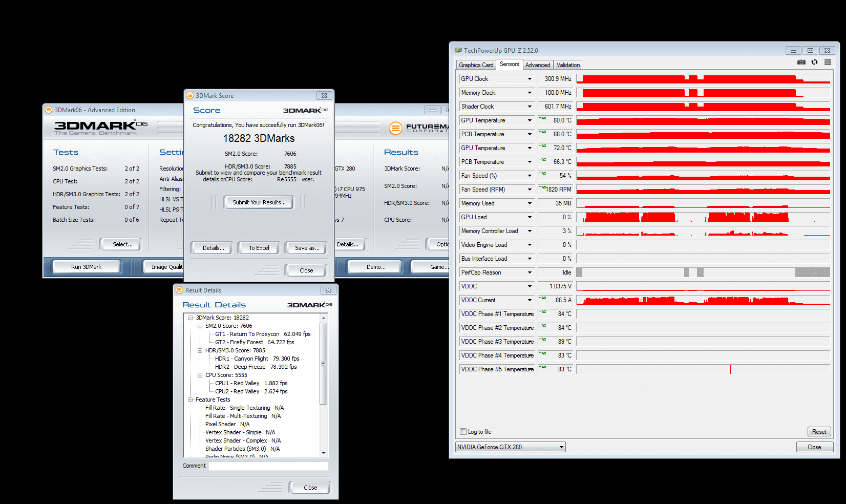Open the Shader Clock sensor dropdown
Screen dimensions: 846x504
[x=530, y=107]
